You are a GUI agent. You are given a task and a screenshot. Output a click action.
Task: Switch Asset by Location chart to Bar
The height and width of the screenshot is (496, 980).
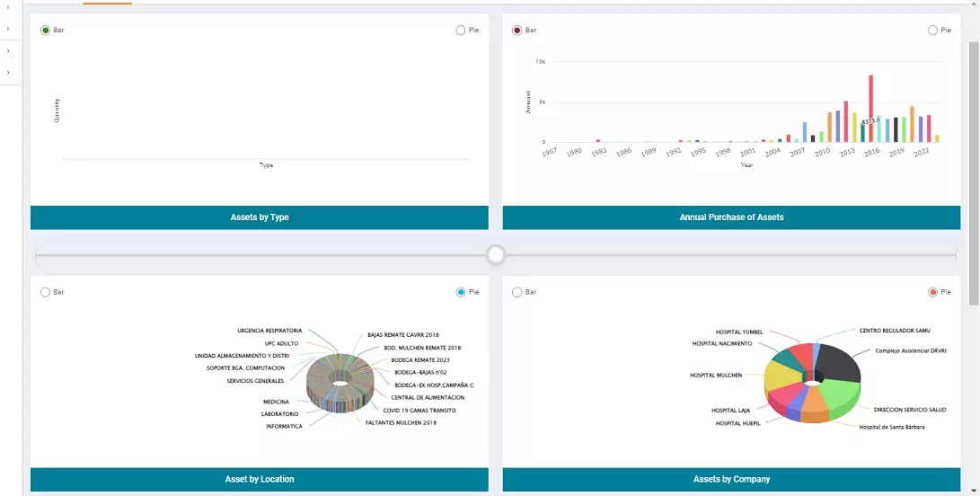point(46,292)
